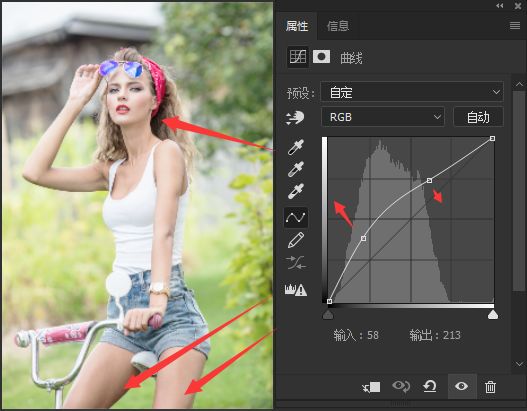Select the layer mask icon
Image resolution: width=527 pixels, height=411 pixels.
[x=321, y=56]
